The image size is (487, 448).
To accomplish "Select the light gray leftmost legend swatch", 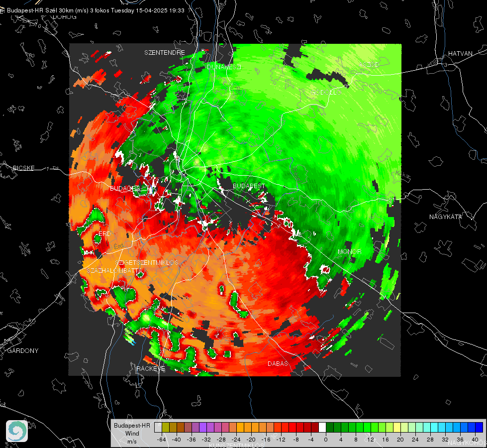I will click(158, 428).
